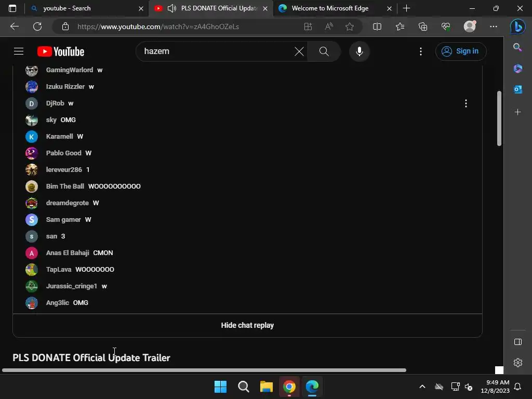
Task: Click Pablo Good's avatar in chat
Action: tap(32, 153)
